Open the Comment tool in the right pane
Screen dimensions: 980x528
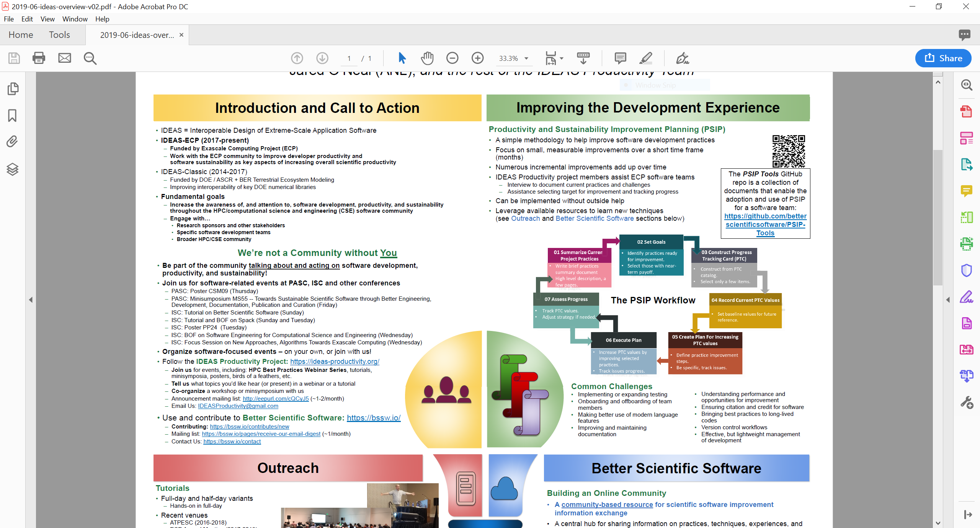pos(967,191)
